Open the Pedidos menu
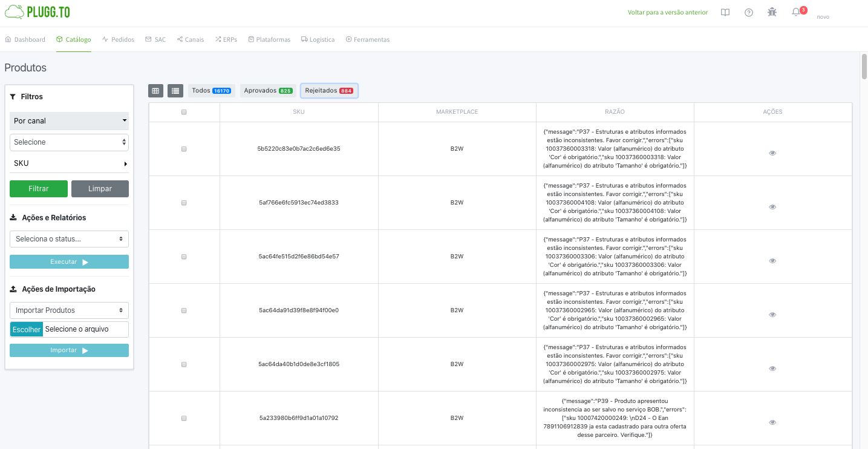868x449 pixels. point(118,39)
